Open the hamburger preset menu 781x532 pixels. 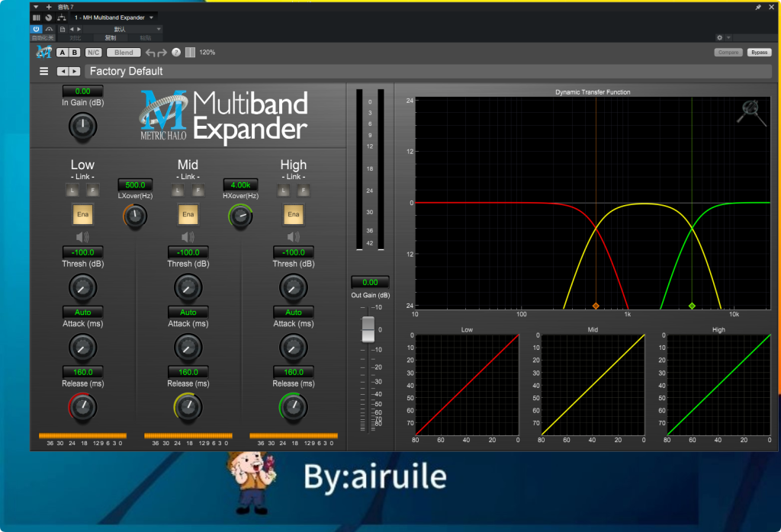(x=43, y=71)
